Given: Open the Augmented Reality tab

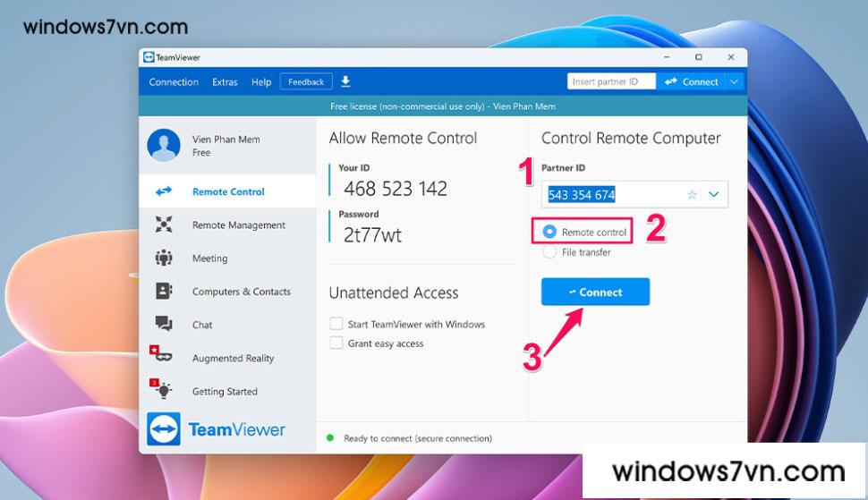Looking at the screenshot, I should pos(227,358).
